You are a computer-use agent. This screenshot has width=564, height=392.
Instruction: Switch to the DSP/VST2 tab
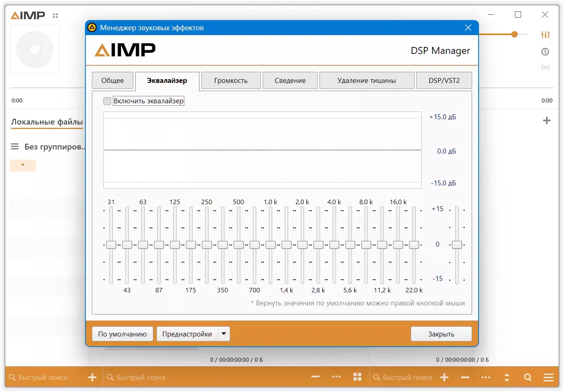click(x=444, y=80)
